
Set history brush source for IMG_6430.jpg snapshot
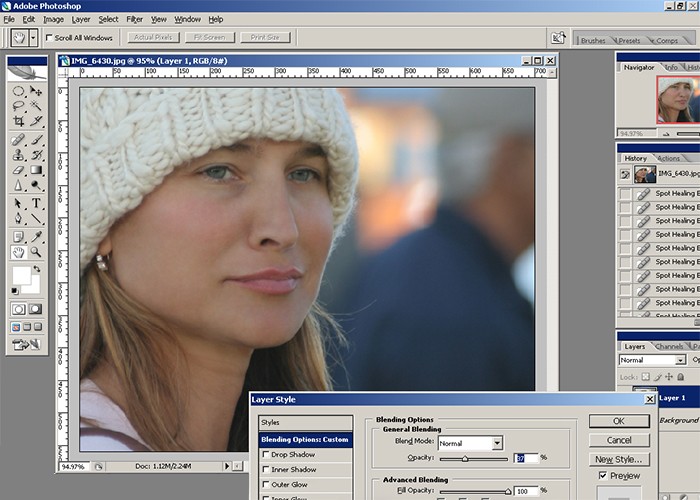pos(625,175)
